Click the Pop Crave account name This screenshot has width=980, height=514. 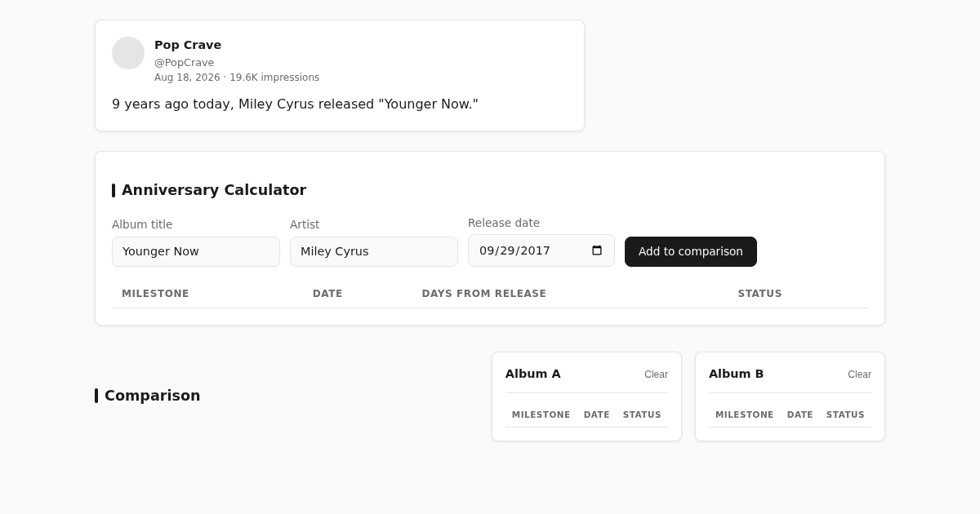(x=188, y=45)
